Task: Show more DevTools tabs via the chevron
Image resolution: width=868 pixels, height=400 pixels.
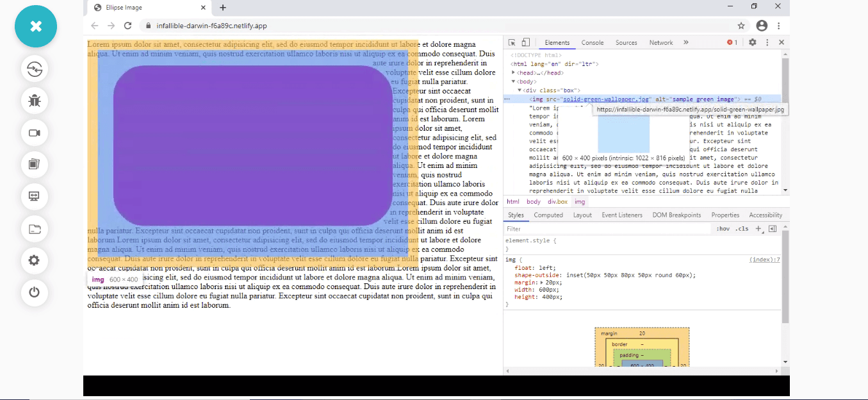Action: point(685,42)
